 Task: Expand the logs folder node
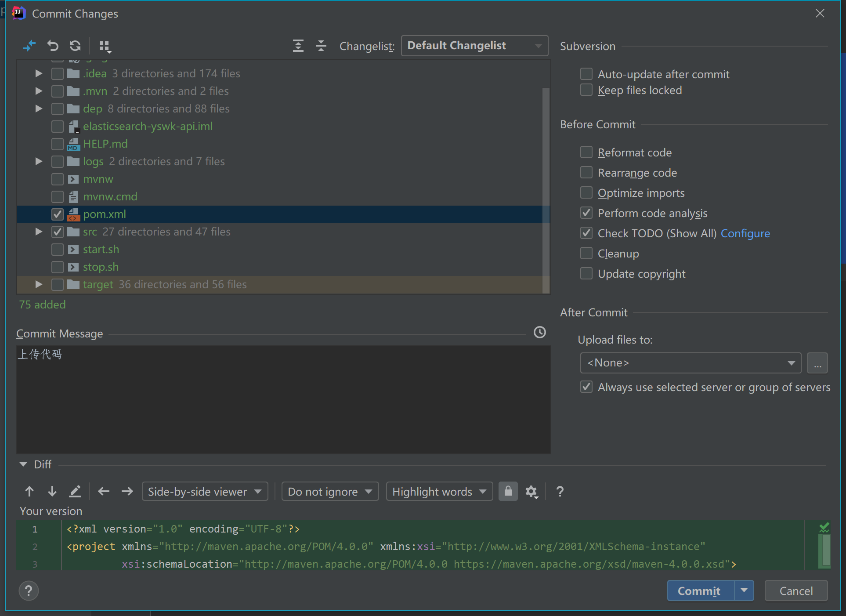39,161
